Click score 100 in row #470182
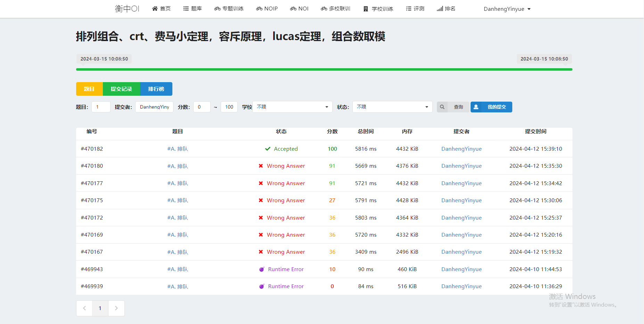The image size is (644, 324). pos(332,149)
